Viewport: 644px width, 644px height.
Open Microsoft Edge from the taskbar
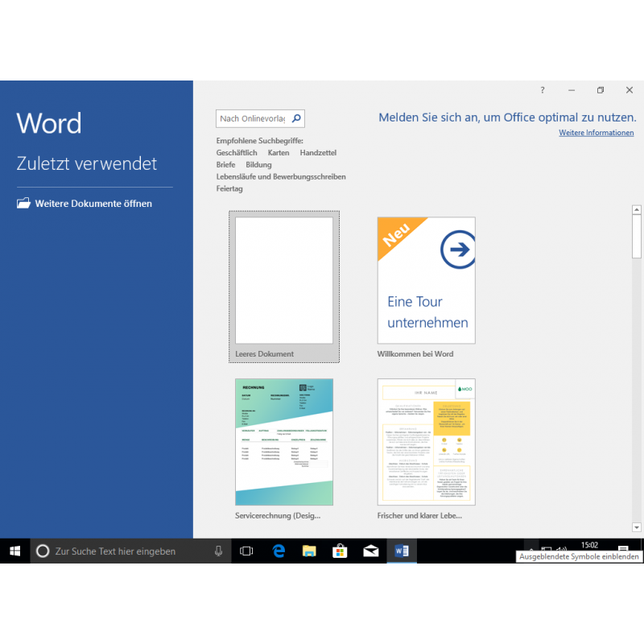pos(279,551)
